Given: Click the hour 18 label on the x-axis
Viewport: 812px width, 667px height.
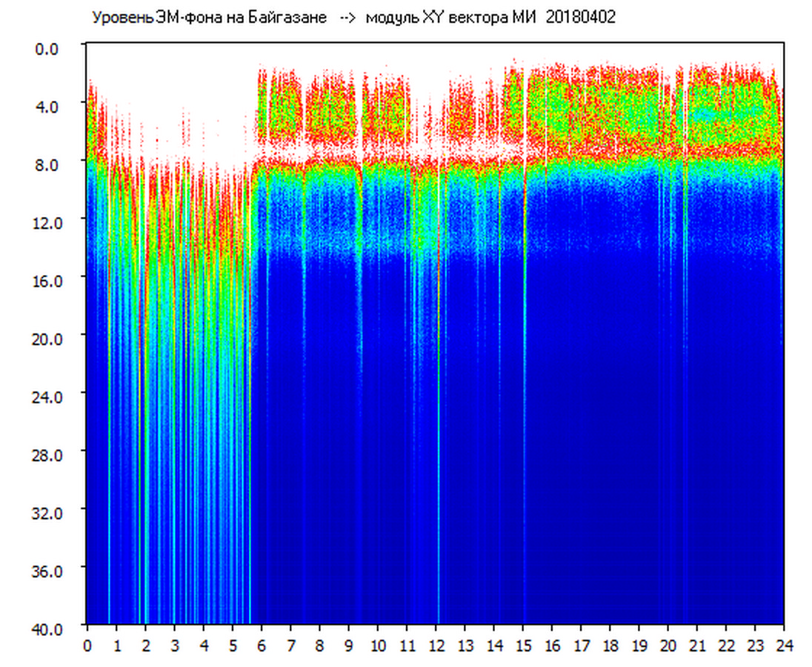Looking at the screenshot, I should pos(610,646).
